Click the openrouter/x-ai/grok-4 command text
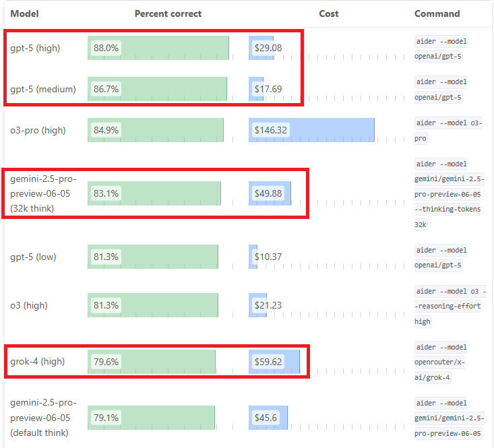This screenshot has width=494, height=448. [439, 370]
